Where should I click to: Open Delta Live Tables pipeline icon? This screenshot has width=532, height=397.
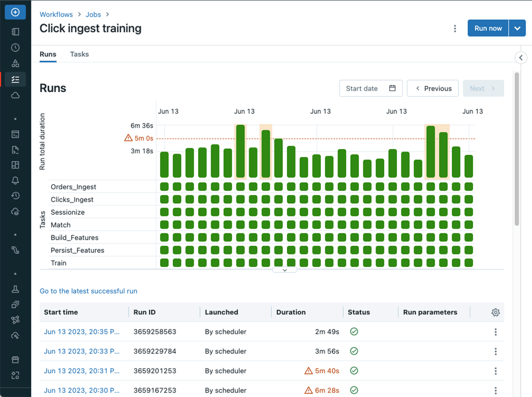pos(15,250)
